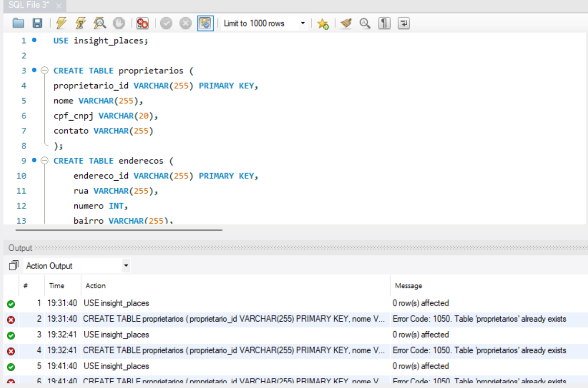Collapse the CREATE TABLE proprietarios block
Viewport: 588px width, 388px height.
[x=44, y=71]
